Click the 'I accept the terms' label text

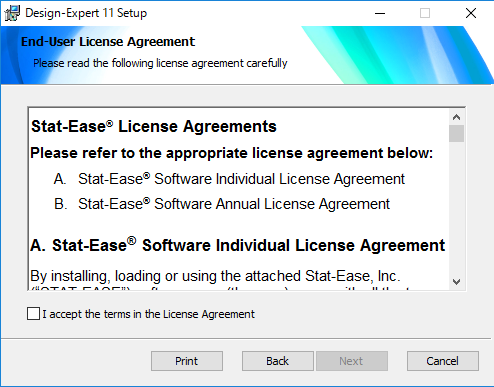tap(148, 314)
